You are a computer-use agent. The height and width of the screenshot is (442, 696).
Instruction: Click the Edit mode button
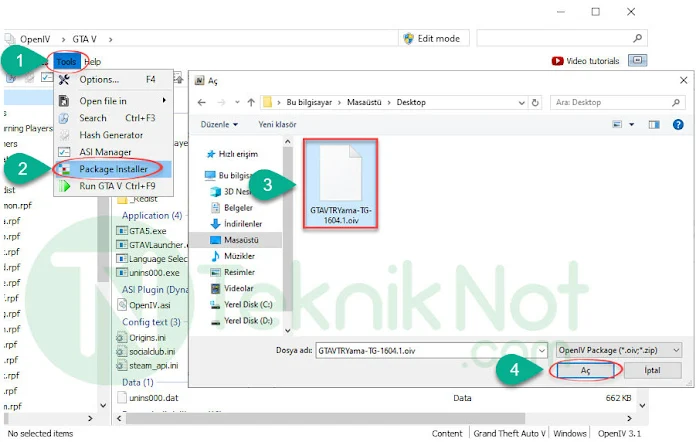[x=432, y=39]
